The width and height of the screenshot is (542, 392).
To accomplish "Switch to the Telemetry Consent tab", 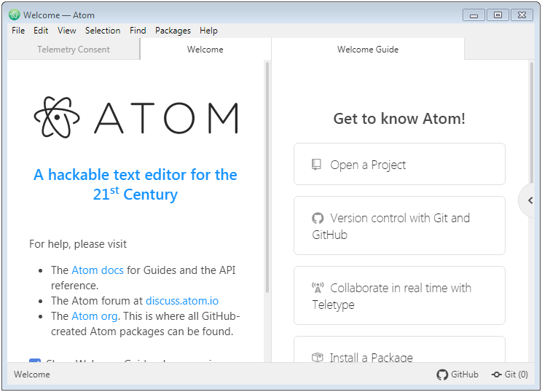I will click(x=74, y=49).
